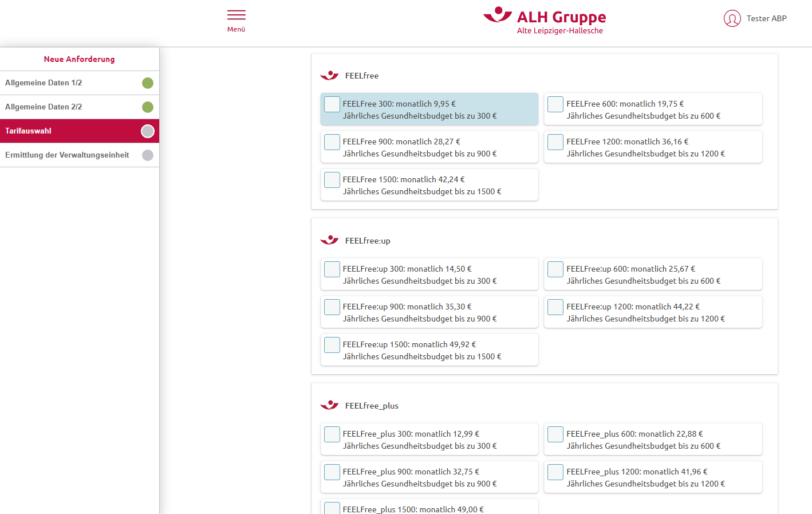Select FEELFree:up 600 monatlich 25,67 € card
Viewport: 812px width, 514px height.
[653, 274]
